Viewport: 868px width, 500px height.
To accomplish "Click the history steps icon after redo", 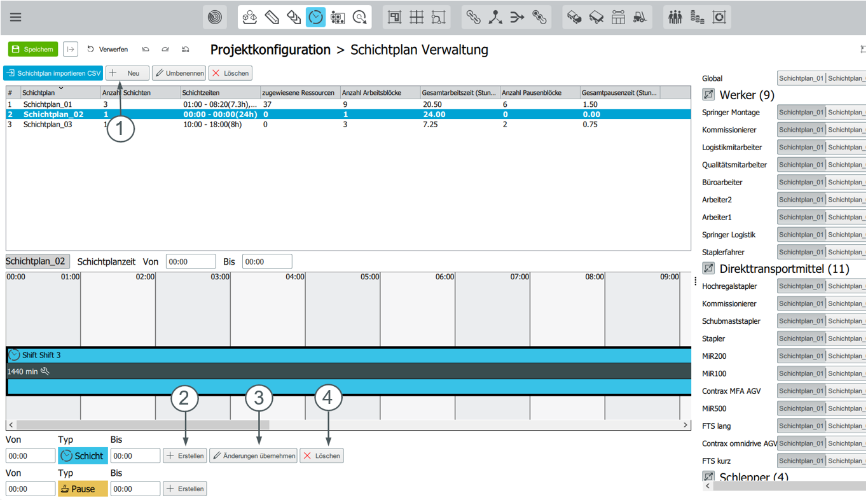I will pos(186,49).
